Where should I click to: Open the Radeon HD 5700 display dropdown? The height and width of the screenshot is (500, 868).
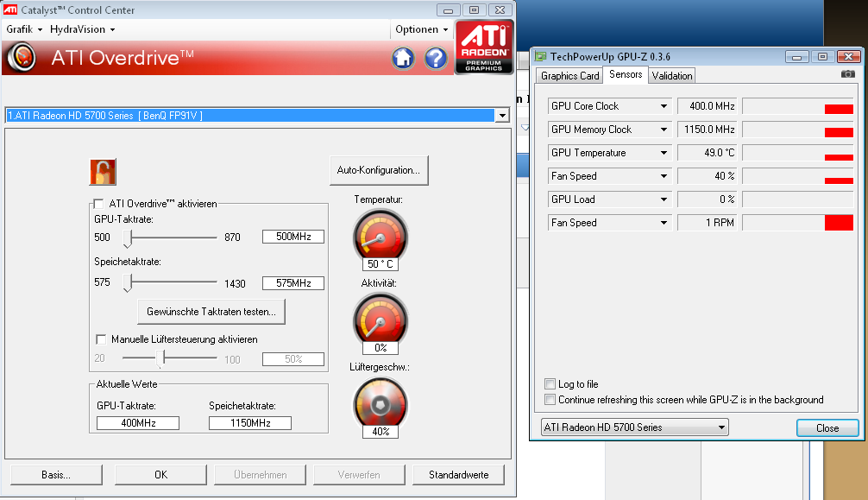501,116
